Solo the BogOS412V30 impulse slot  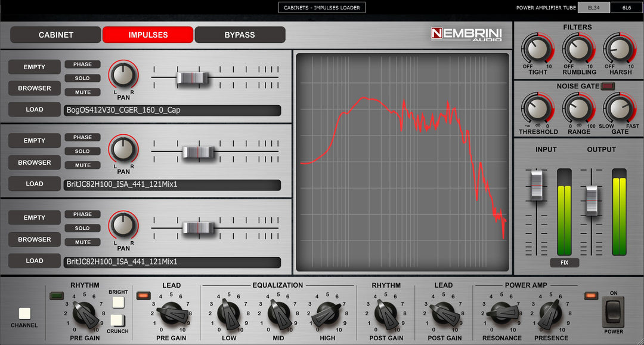point(82,78)
